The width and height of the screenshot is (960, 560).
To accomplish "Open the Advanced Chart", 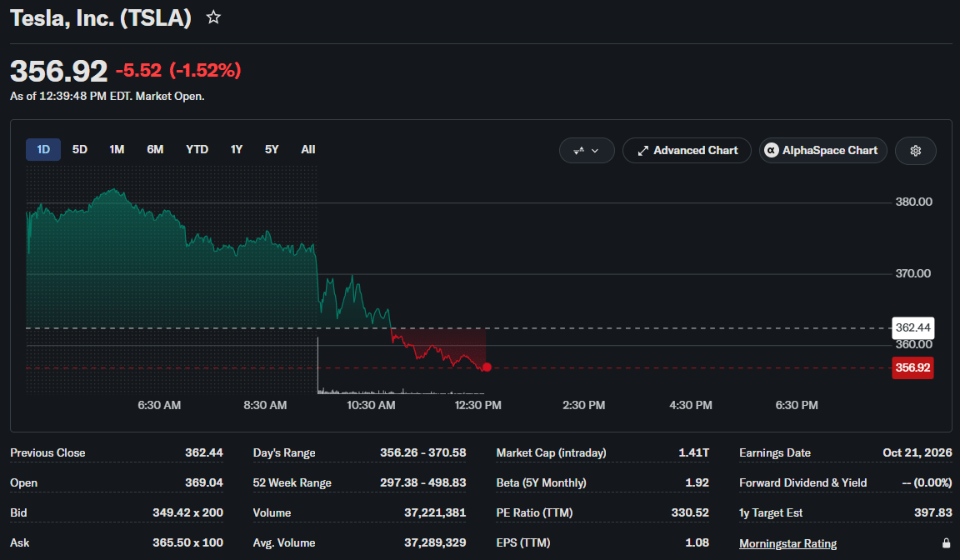I will tap(687, 151).
